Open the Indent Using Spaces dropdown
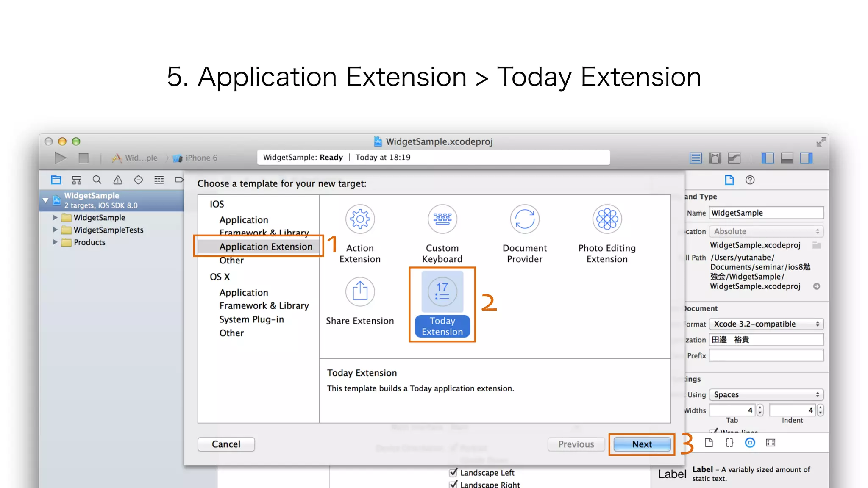The height and width of the screenshot is (488, 868). point(767,394)
